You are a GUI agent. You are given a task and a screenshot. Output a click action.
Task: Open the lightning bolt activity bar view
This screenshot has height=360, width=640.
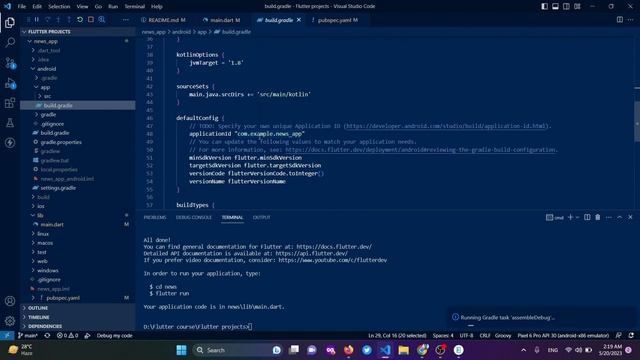tap(10, 143)
